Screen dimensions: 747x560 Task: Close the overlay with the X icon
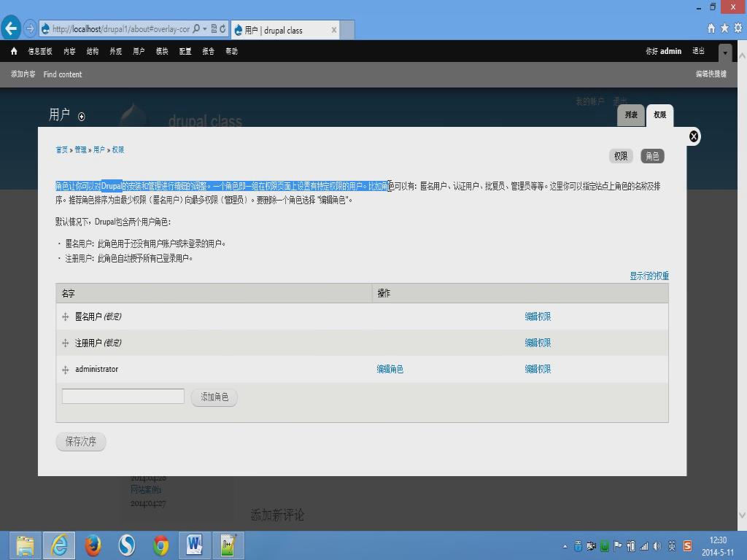(694, 136)
